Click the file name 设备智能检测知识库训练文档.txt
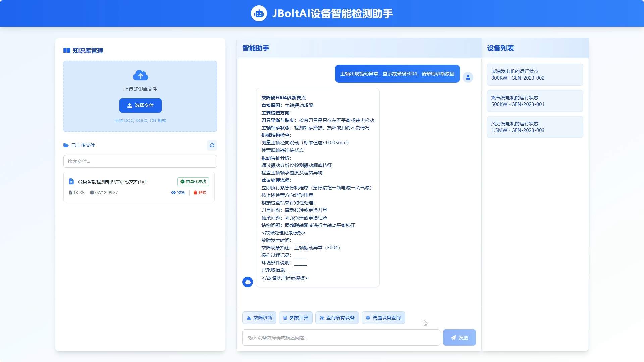This screenshot has height=362, width=644. coord(112,182)
